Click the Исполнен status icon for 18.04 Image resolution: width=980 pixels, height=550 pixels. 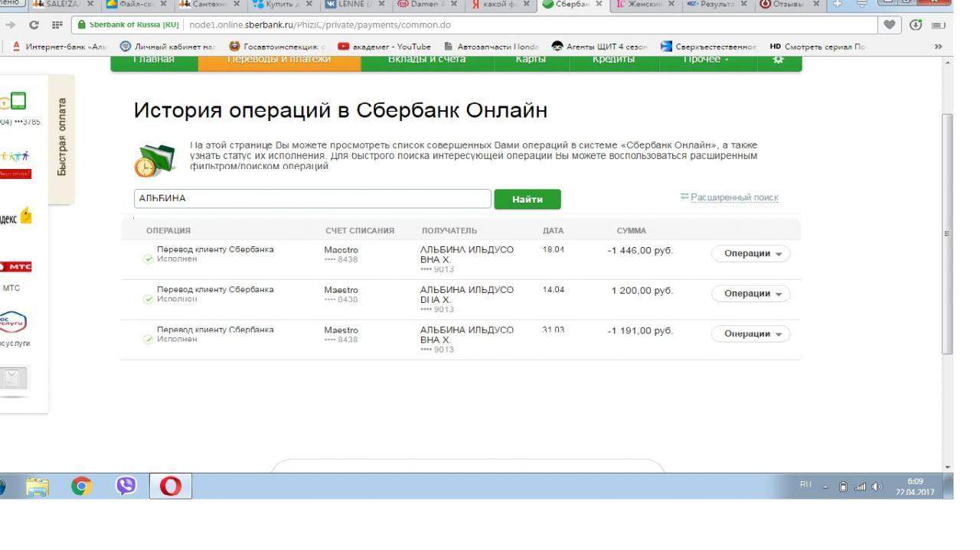click(149, 259)
